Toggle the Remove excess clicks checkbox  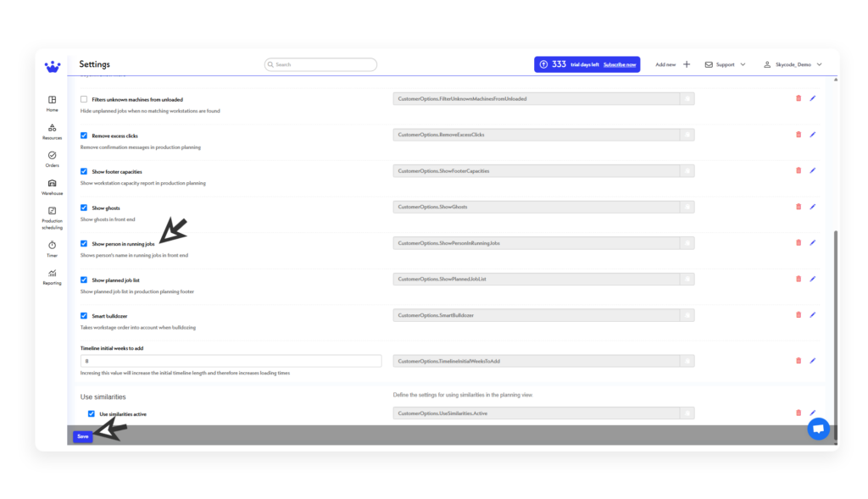coord(83,136)
